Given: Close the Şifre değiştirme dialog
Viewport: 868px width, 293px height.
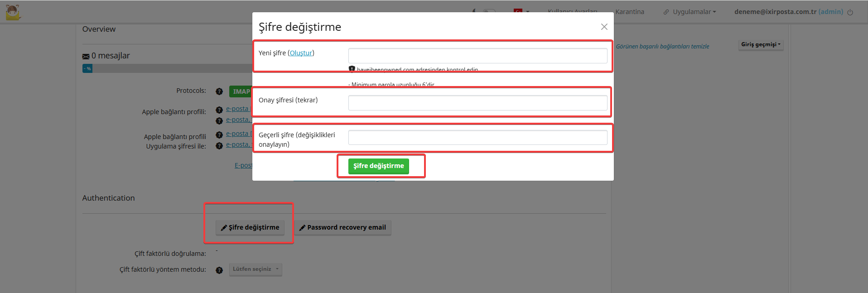Looking at the screenshot, I should pyautogui.click(x=604, y=27).
